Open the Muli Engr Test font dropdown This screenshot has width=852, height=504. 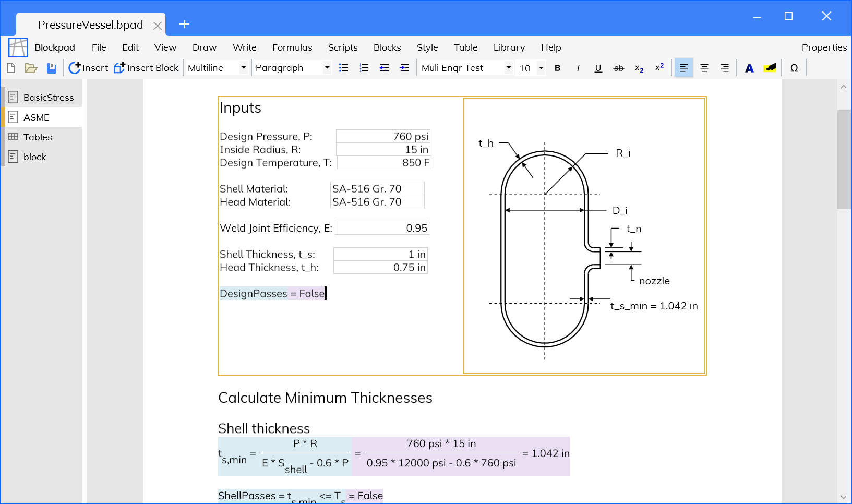click(x=508, y=68)
